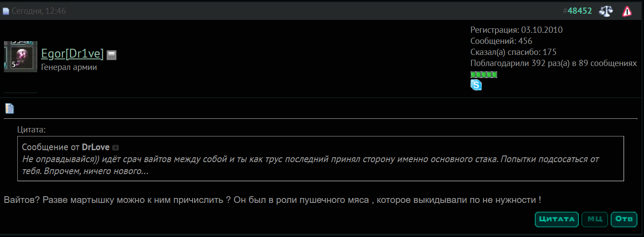
Task: Click the Отв quick reply button
Action: (624, 219)
